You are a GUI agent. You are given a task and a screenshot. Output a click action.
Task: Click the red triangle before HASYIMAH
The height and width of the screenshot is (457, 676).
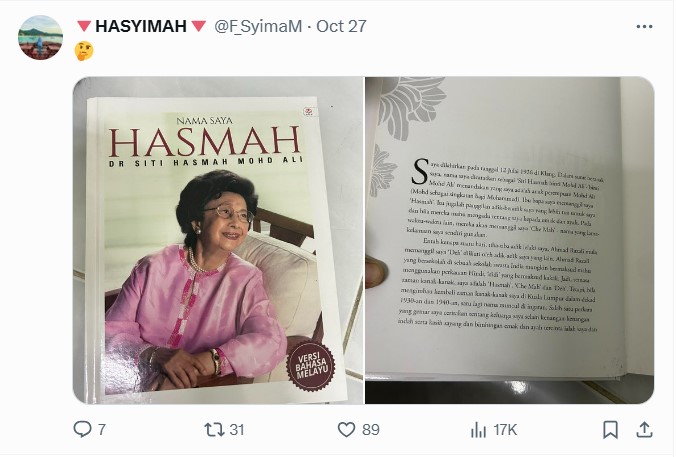tap(84, 26)
